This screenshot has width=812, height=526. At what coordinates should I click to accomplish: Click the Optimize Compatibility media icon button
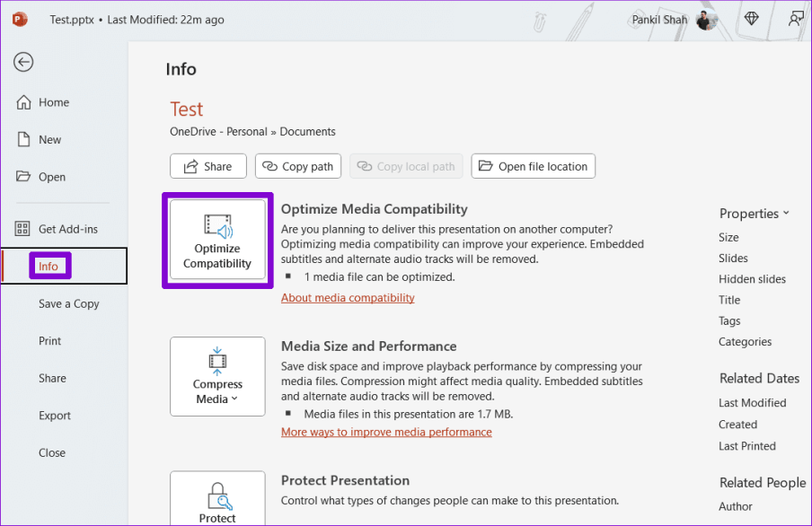pos(217,241)
